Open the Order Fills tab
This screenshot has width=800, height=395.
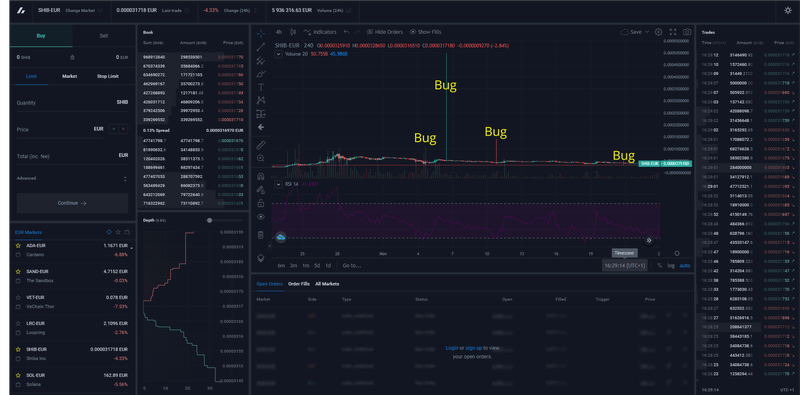(x=299, y=284)
